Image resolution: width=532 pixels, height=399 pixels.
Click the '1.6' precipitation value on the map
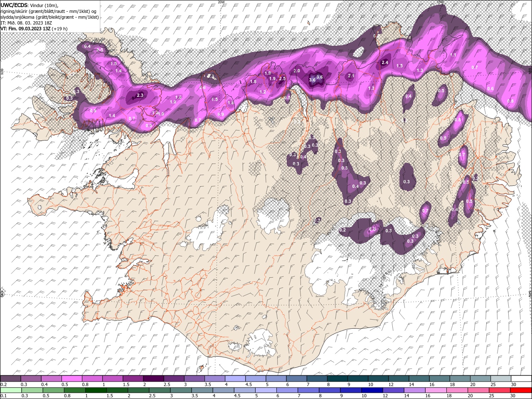click(x=231, y=103)
